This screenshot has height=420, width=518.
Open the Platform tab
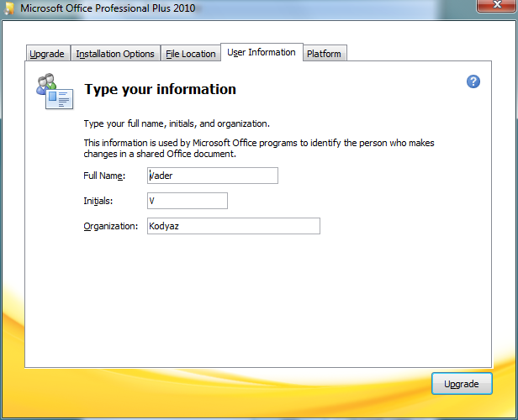pos(324,54)
